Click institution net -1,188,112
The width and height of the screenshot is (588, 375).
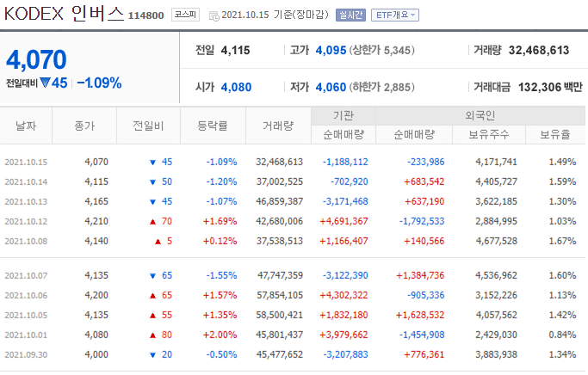[x=345, y=162]
